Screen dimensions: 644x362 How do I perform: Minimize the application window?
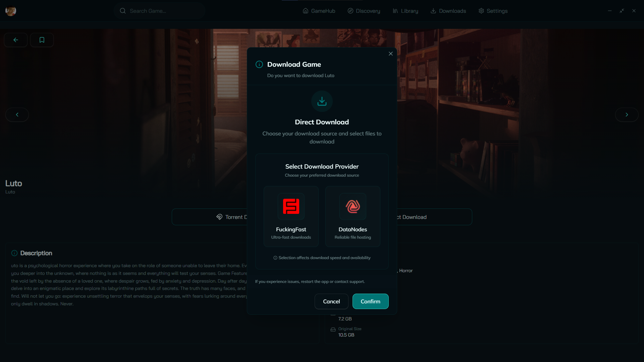click(610, 11)
